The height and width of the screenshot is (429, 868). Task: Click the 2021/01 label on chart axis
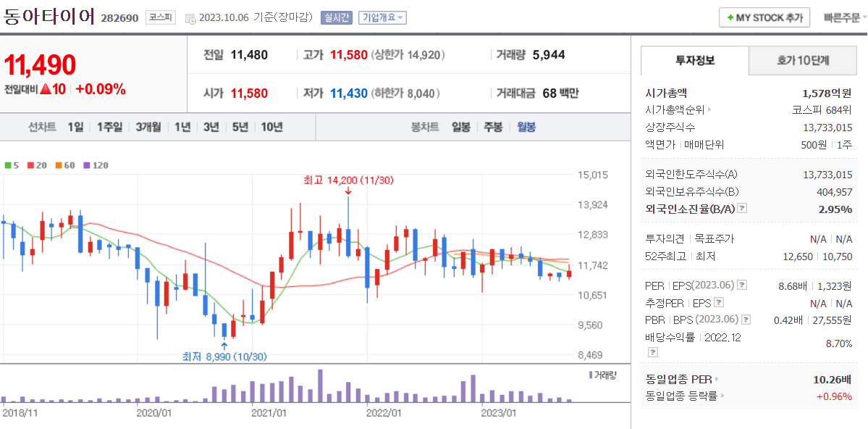point(269,414)
